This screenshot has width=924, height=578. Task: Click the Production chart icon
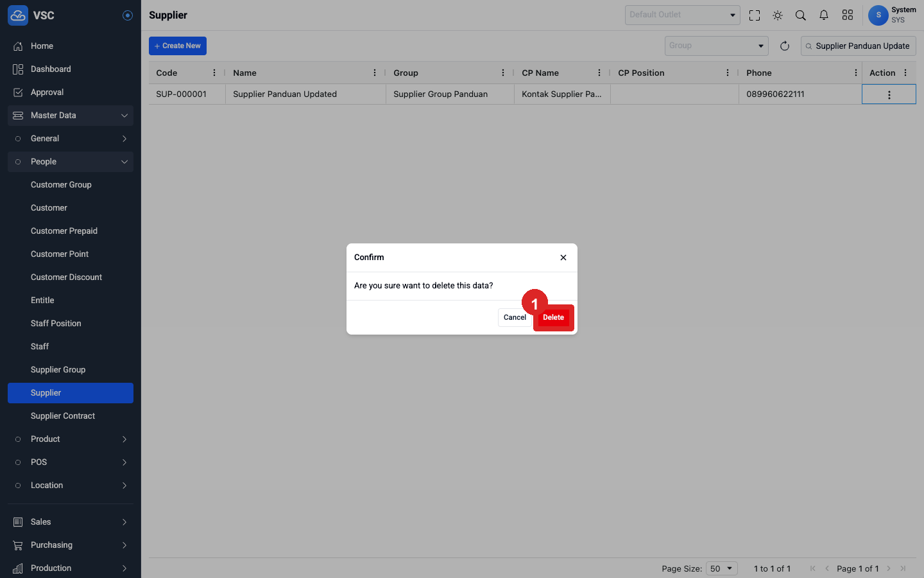[x=18, y=568]
